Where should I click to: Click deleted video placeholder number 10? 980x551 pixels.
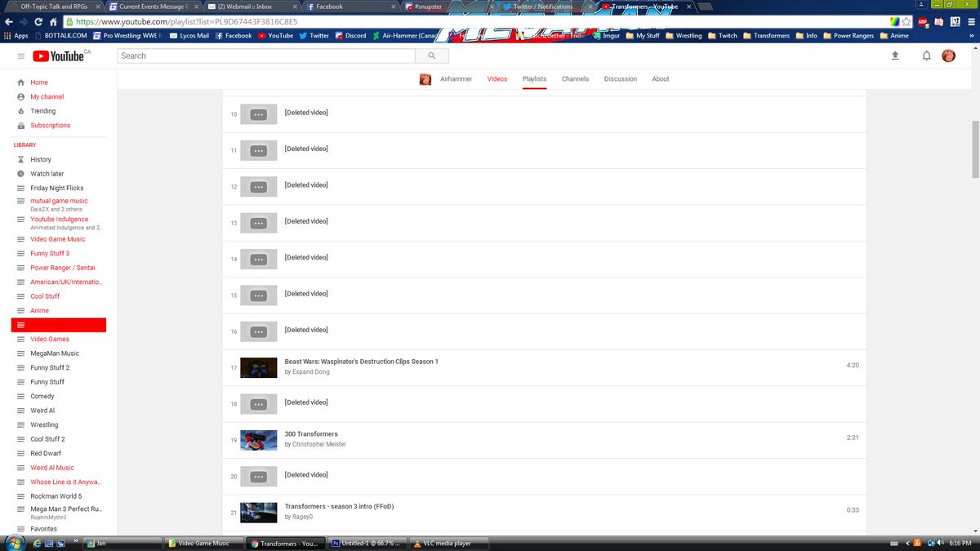tap(259, 115)
